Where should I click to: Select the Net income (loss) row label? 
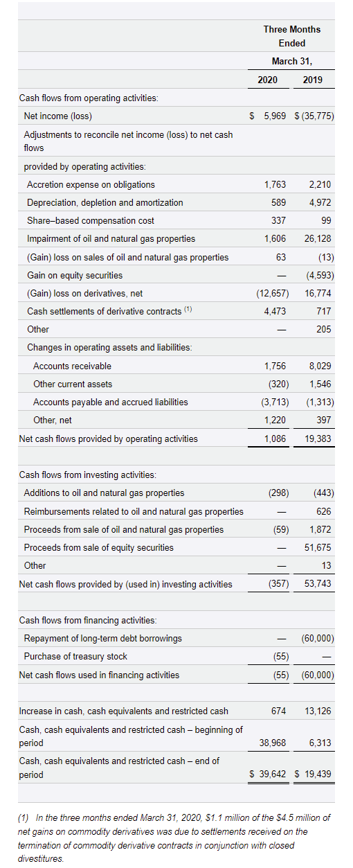[x=58, y=116]
